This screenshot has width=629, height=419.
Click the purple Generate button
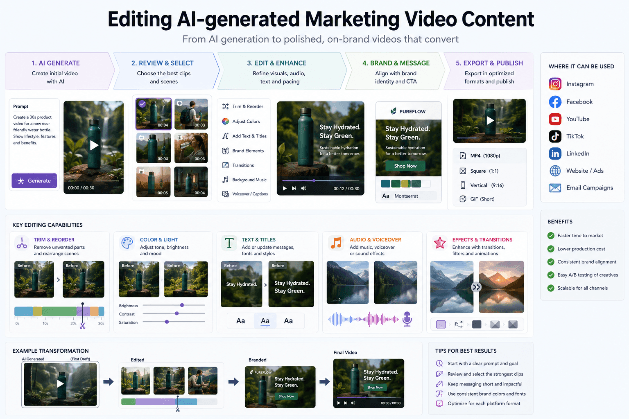point(34,181)
